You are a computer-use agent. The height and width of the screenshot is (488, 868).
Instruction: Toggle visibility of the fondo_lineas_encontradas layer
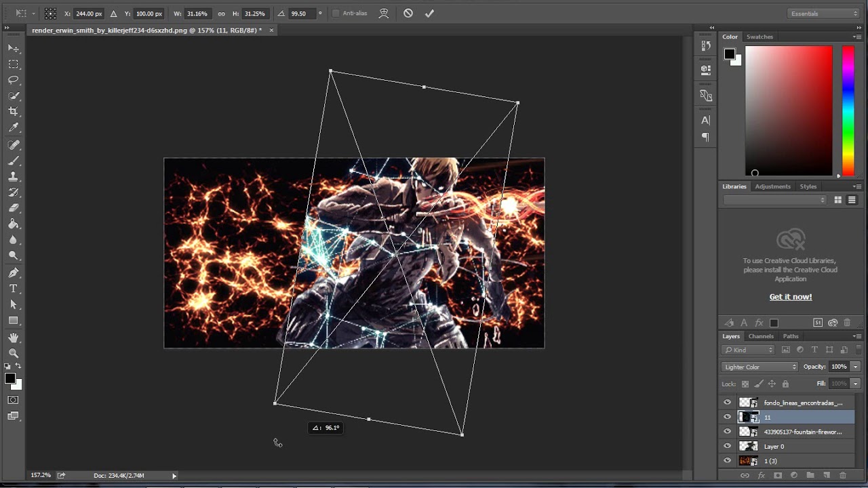728,403
